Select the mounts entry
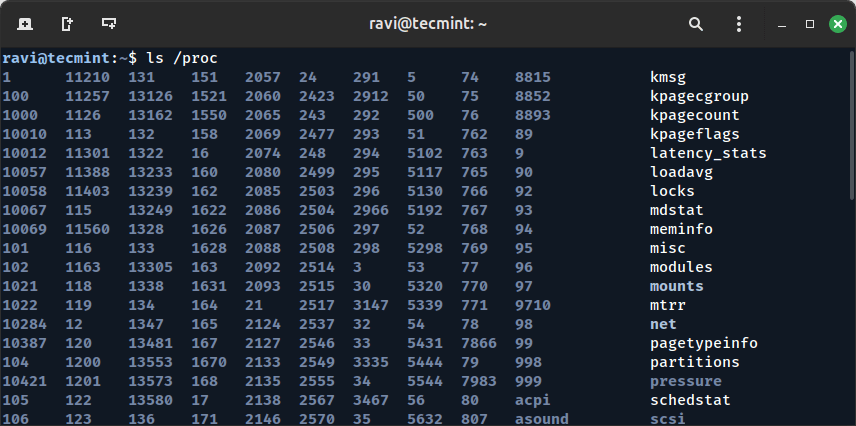The width and height of the screenshot is (856, 426). pyautogui.click(x=676, y=286)
